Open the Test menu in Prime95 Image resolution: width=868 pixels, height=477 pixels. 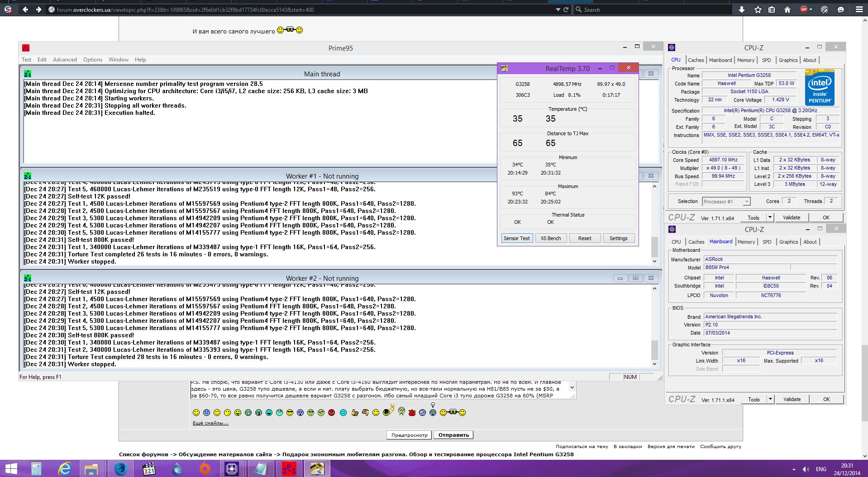point(26,60)
